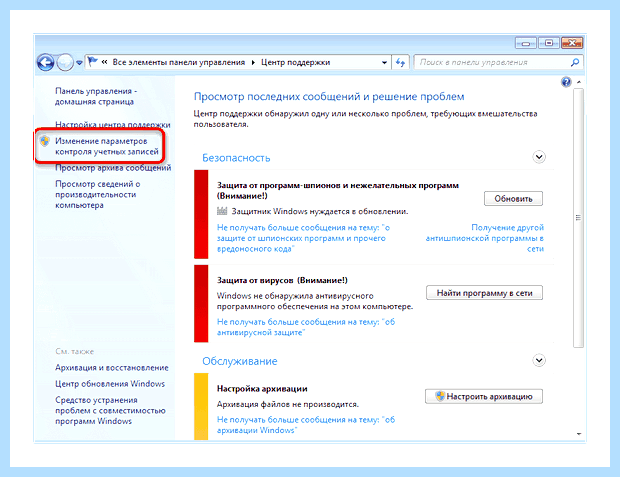
Task: Minimize the Action Center window
Action: click(526, 43)
